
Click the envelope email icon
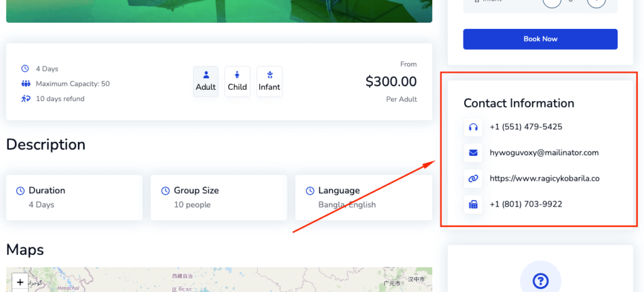click(473, 153)
